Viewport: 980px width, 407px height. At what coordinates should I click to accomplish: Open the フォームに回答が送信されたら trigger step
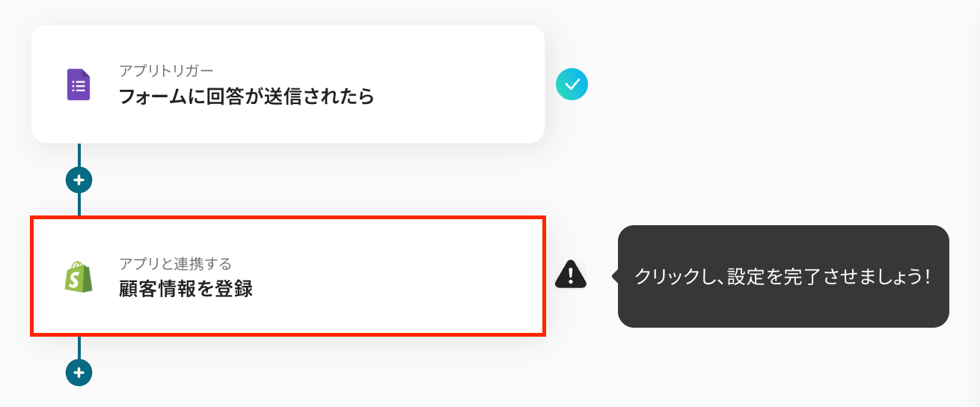tap(288, 84)
